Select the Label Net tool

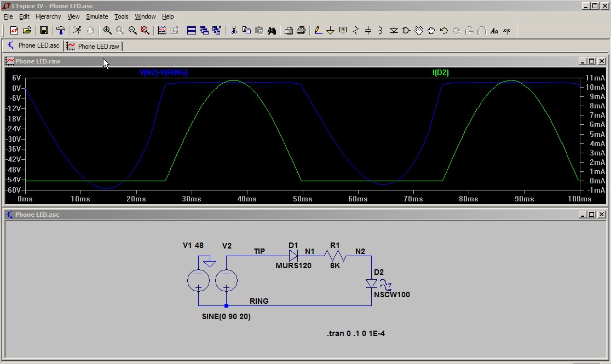tap(343, 31)
